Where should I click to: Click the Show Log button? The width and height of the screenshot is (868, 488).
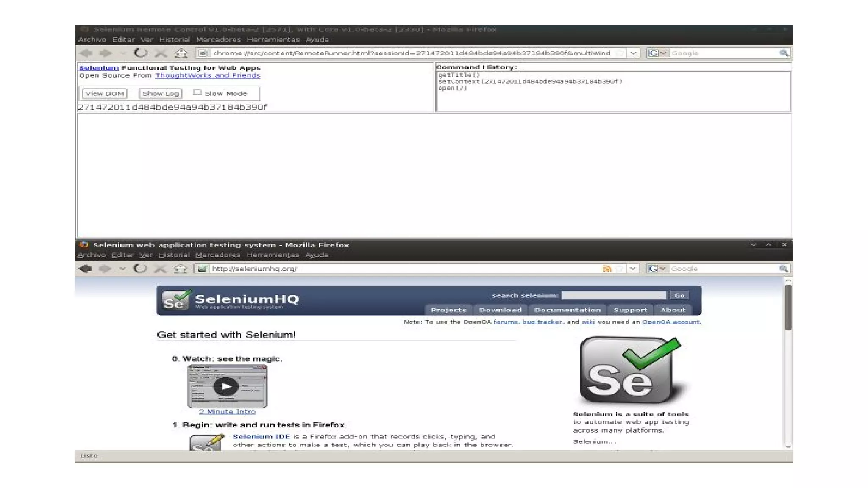point(161,93)
